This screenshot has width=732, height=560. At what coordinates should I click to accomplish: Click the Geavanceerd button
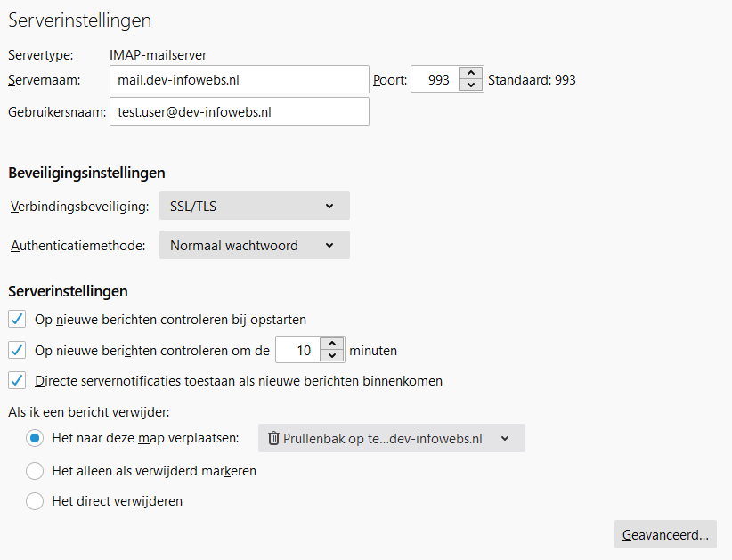coord(665,534)
